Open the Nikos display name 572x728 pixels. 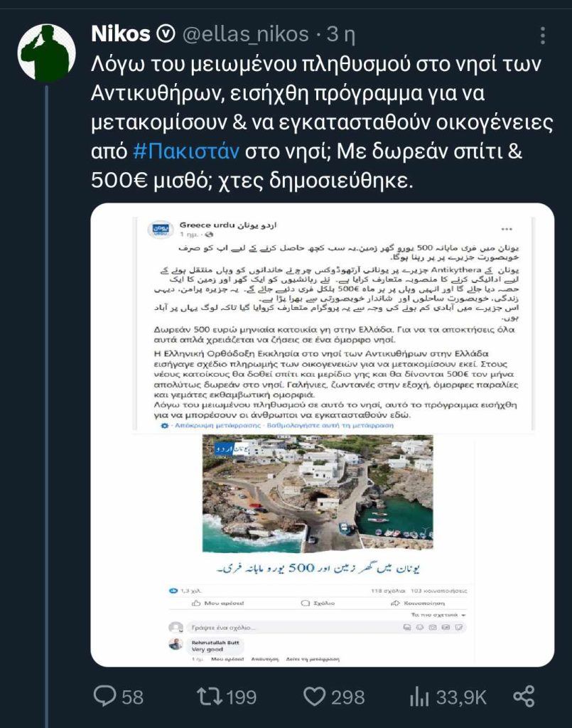click(x=121, y=34)
